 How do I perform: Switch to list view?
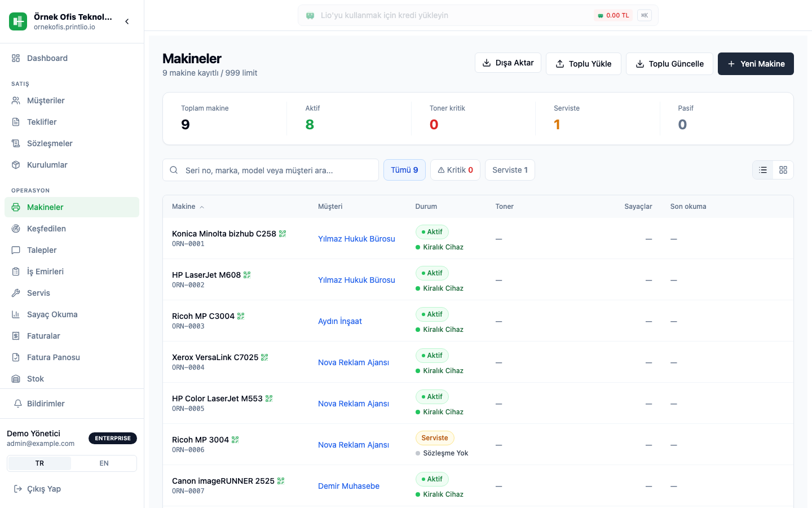point(763,170)
